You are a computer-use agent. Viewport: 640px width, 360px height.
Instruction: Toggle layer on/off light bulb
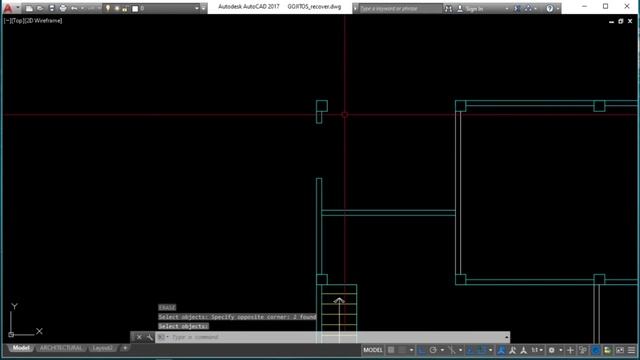[x=108, y=8]
